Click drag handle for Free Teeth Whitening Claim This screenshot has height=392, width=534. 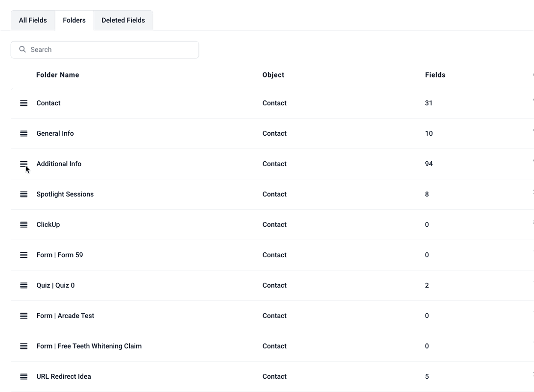[24, 346]
